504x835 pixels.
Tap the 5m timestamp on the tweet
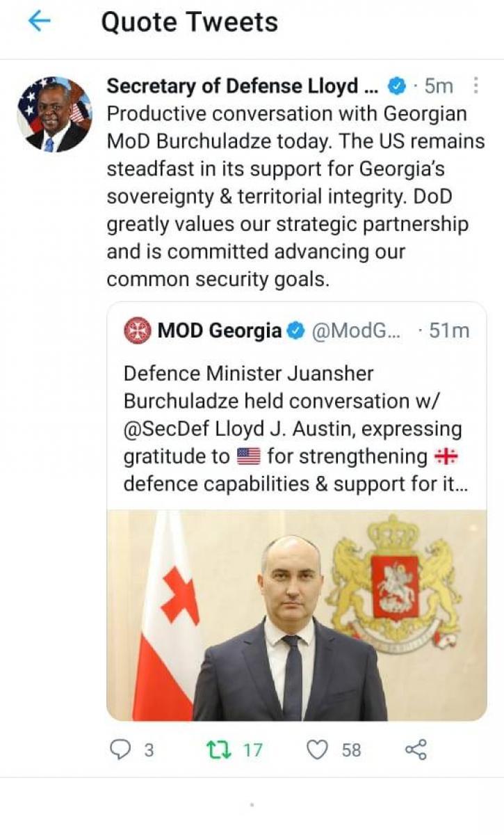(x=438, y=86)
